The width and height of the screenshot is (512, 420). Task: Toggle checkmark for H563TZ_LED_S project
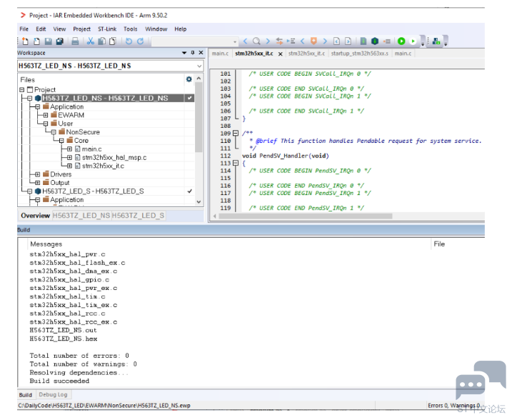[x=189, y=191]
